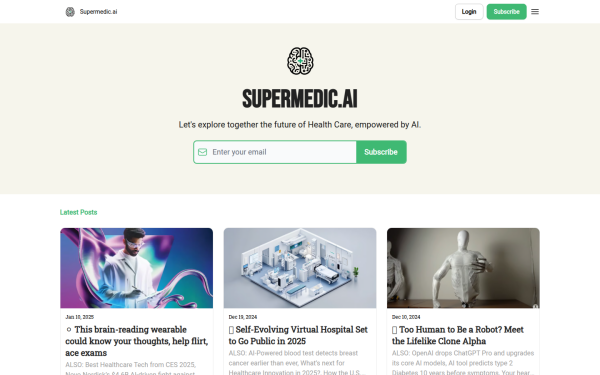Open the hamburger menu icon
600x375 pixels.
(x=535, y=12)
